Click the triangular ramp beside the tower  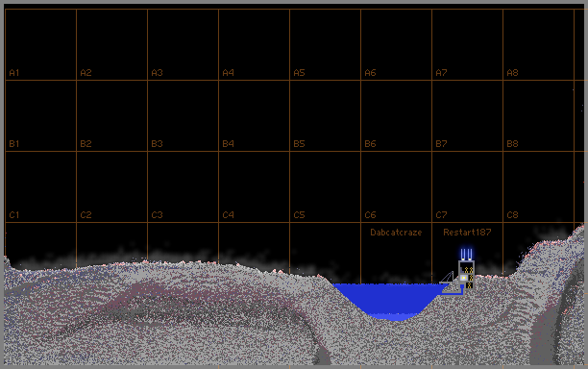click(x=447, y=278)
